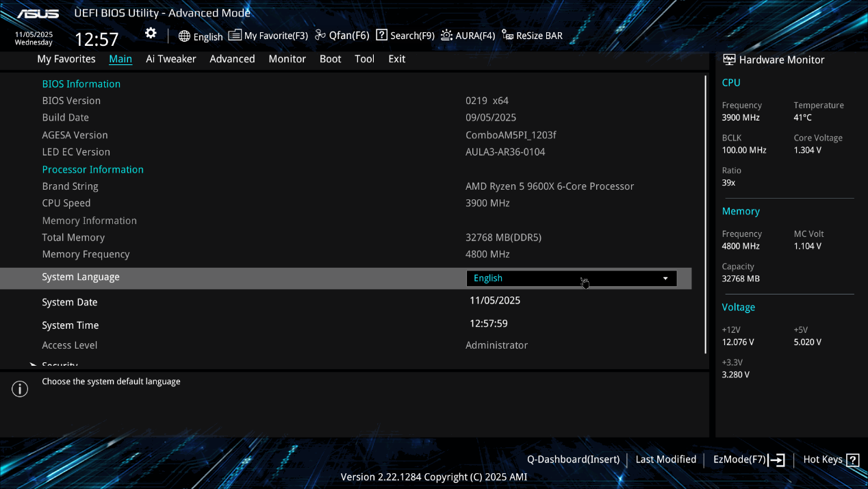Open Q-Dashboard(Insert)
The image size is (868, 489).
coord(573,460)
